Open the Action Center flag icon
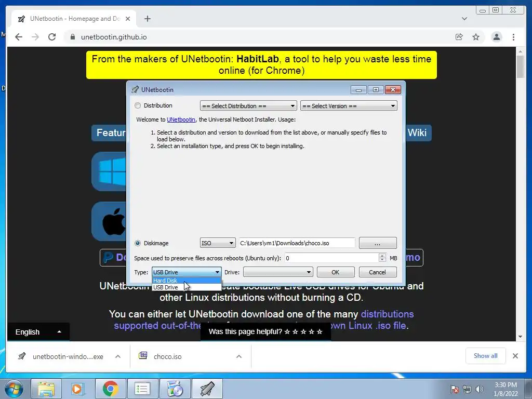The image size is (532, 399). click(455, 389)
